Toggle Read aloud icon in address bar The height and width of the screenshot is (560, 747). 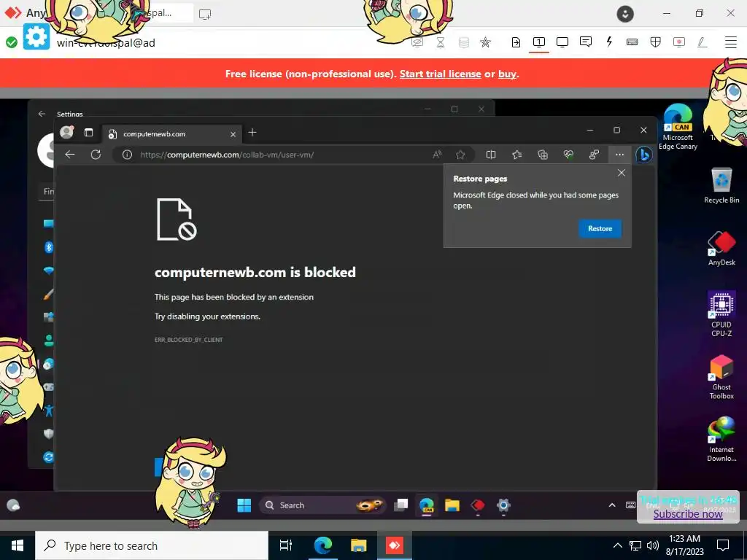pos(438,155)
